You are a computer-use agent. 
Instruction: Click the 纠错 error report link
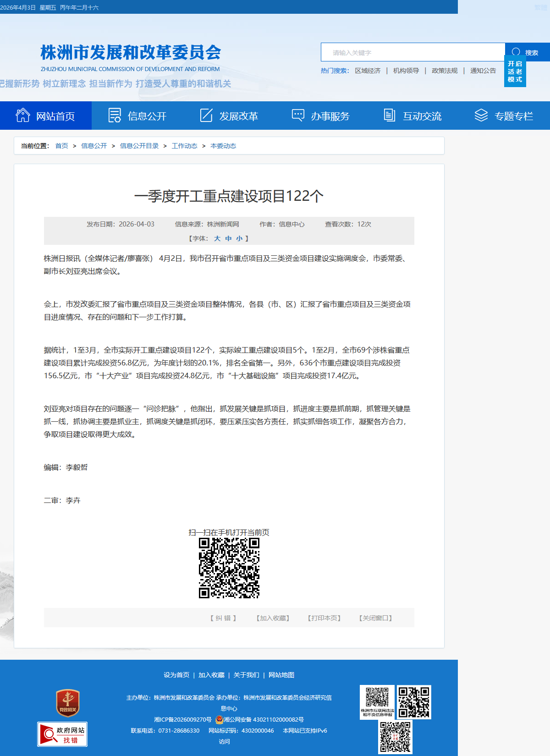[x=223, y=618]
